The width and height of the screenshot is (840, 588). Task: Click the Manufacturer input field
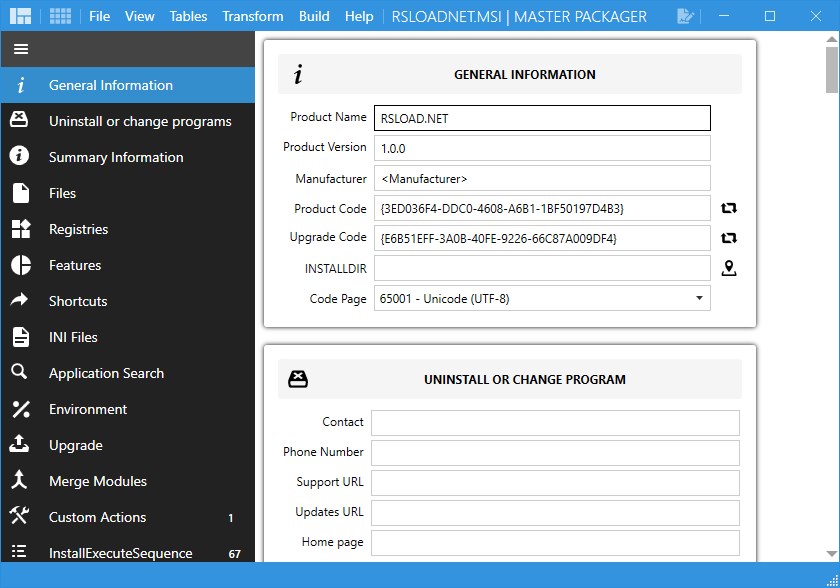(542, 178)
